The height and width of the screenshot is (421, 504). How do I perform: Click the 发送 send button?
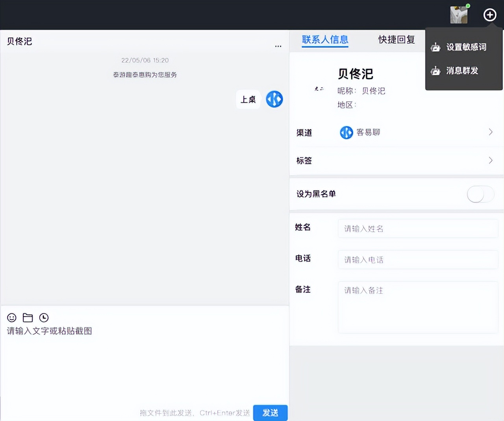(x=270, y=413)
